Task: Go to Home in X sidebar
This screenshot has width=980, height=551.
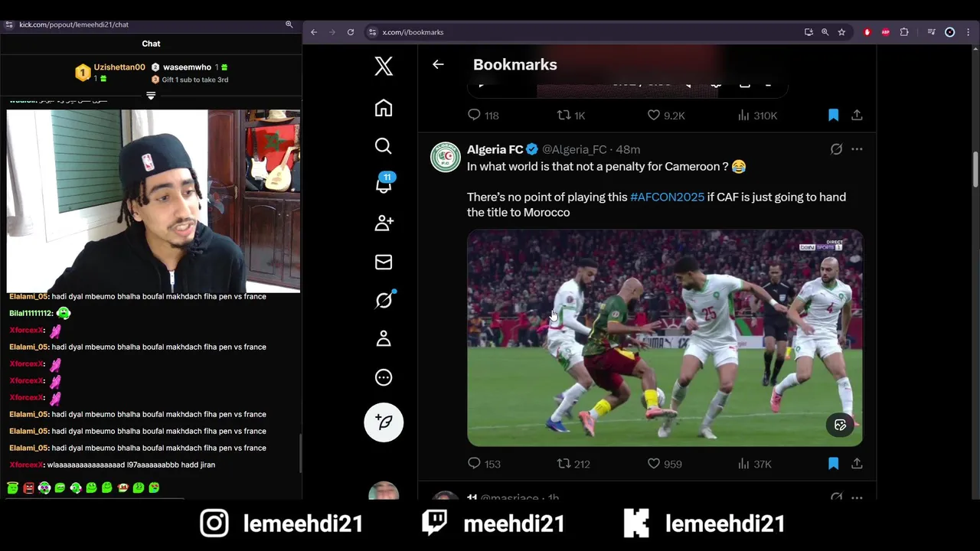Action: pos(384,108)
